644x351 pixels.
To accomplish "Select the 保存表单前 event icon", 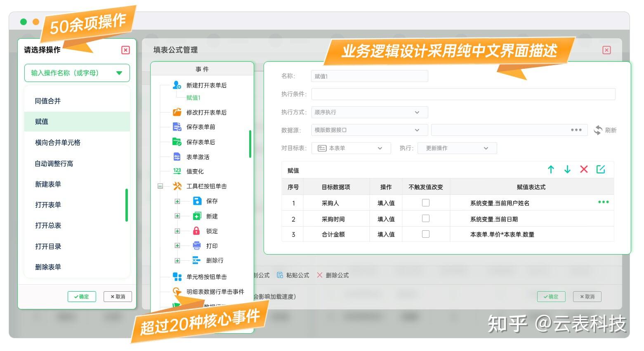I will click(x=177, y=127).
